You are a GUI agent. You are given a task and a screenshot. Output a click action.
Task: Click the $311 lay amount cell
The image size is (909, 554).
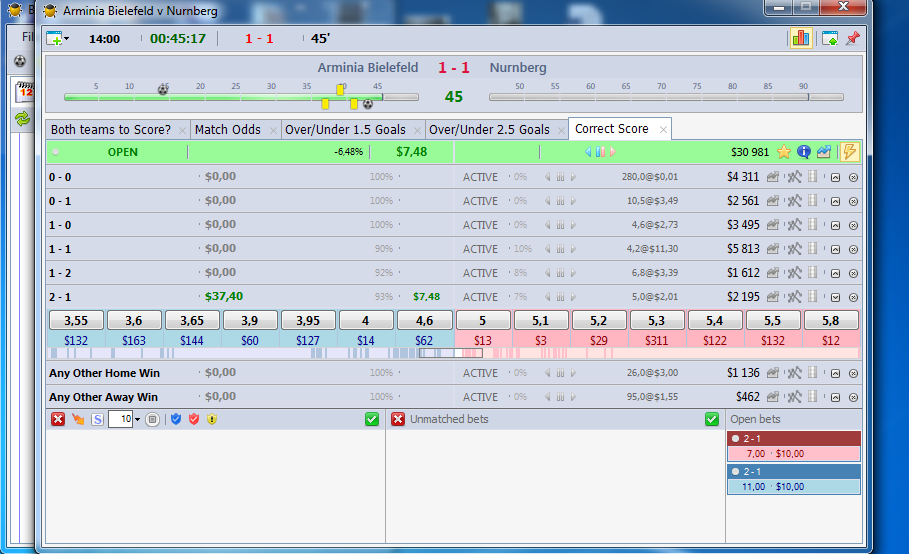pos(656,340)
